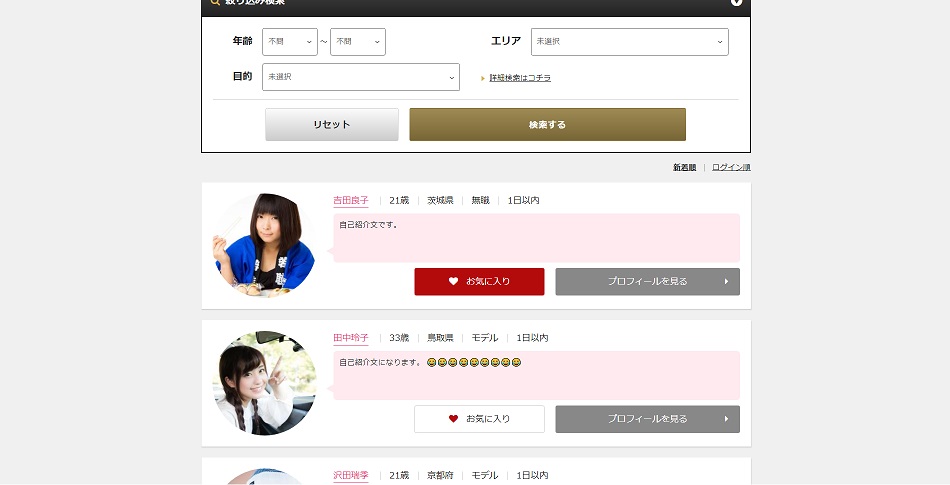
Task: Click 田中玲子's 自己紹介文になります intro text
Action: coord(380,363)
